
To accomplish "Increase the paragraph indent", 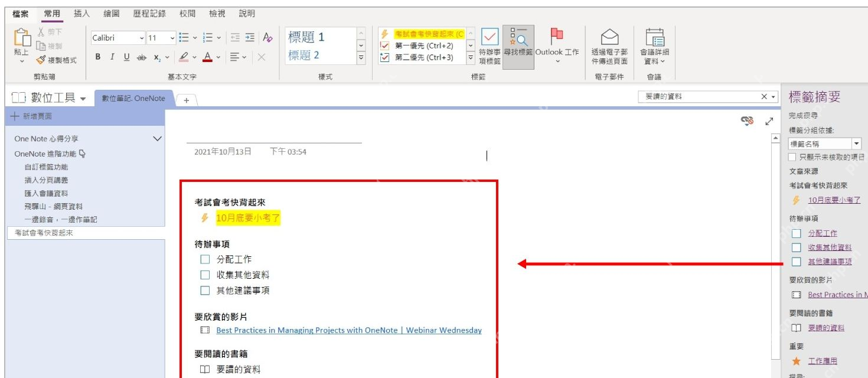I will 249,38.
